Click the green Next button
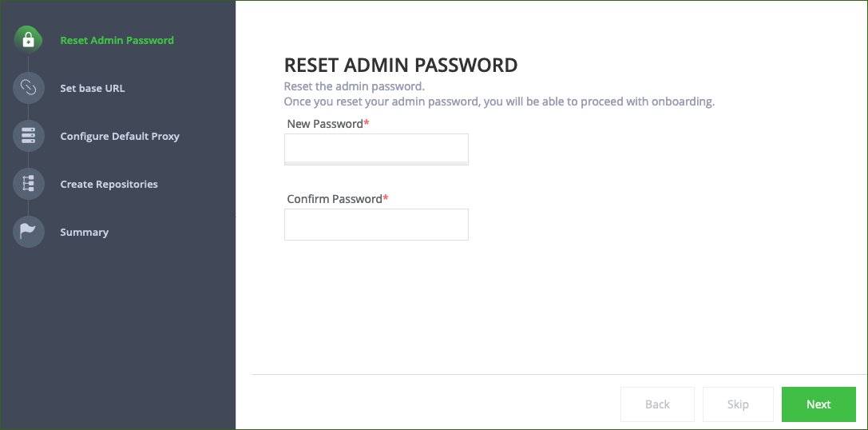Viewport: 868px width, 430px height. coord(818,404)
